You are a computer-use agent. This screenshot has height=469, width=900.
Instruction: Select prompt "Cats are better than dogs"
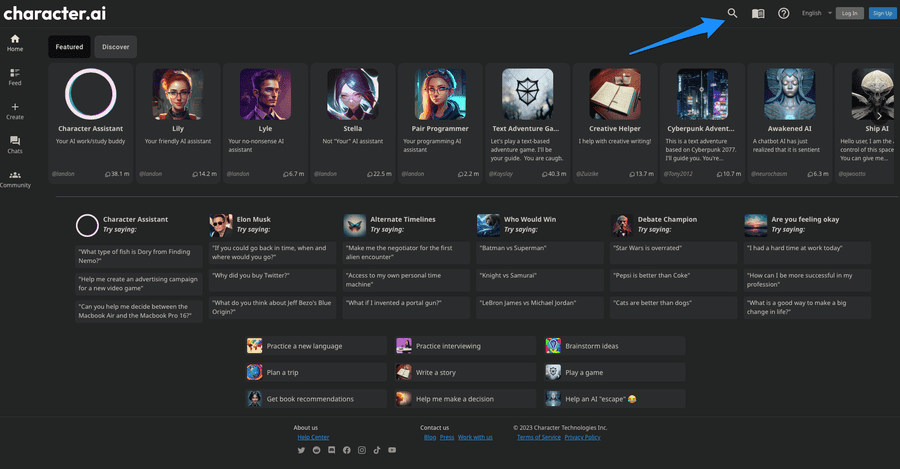tap(673, 308)
